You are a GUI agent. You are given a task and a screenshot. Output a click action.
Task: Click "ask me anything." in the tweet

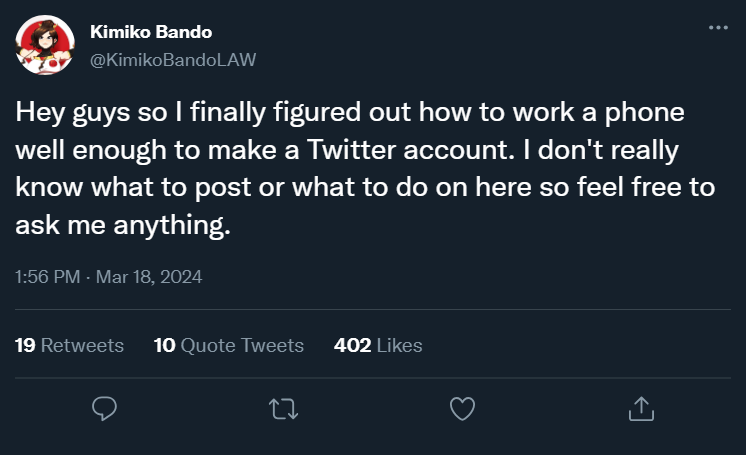coord(124,225)
